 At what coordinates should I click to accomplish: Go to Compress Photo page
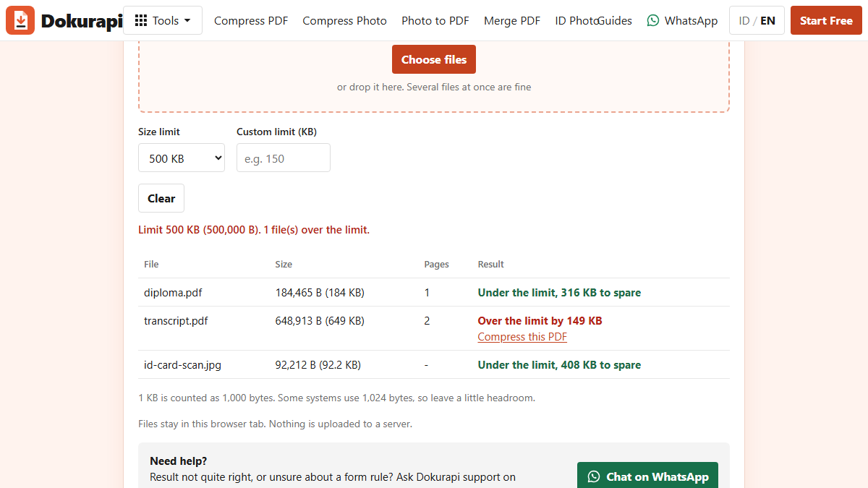pyautogui.click(x=344, y=20)
